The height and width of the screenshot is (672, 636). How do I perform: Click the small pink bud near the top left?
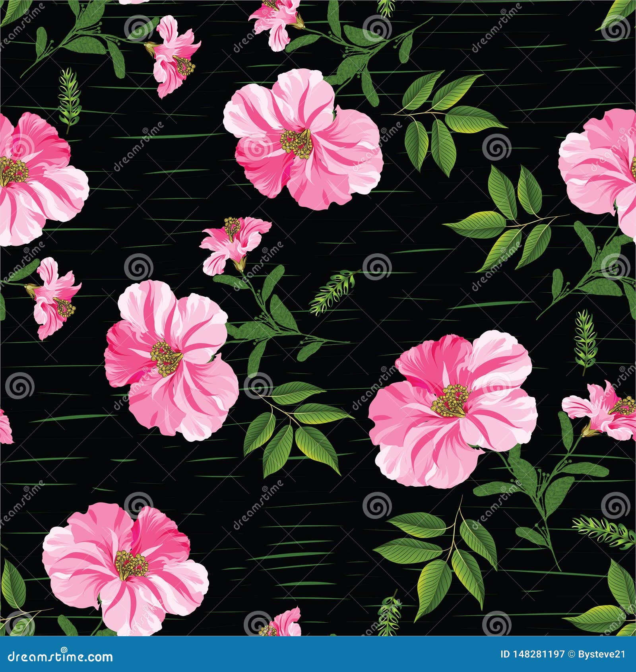(175, 56)
